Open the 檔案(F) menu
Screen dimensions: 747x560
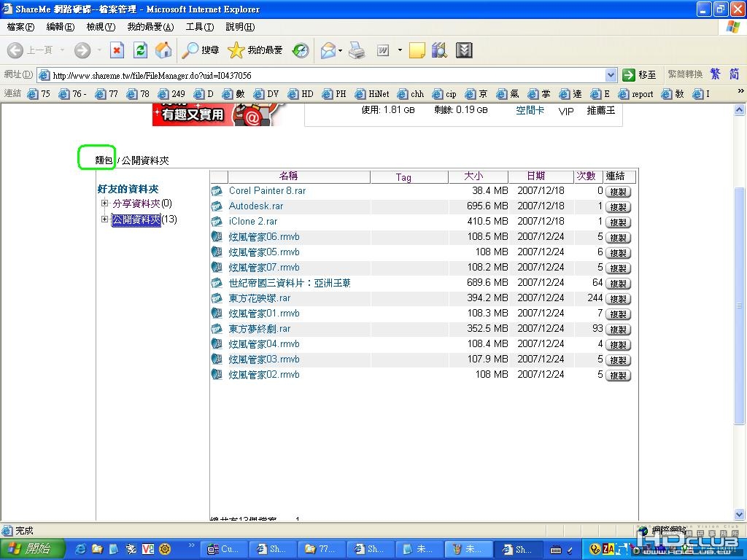[20, 27]
